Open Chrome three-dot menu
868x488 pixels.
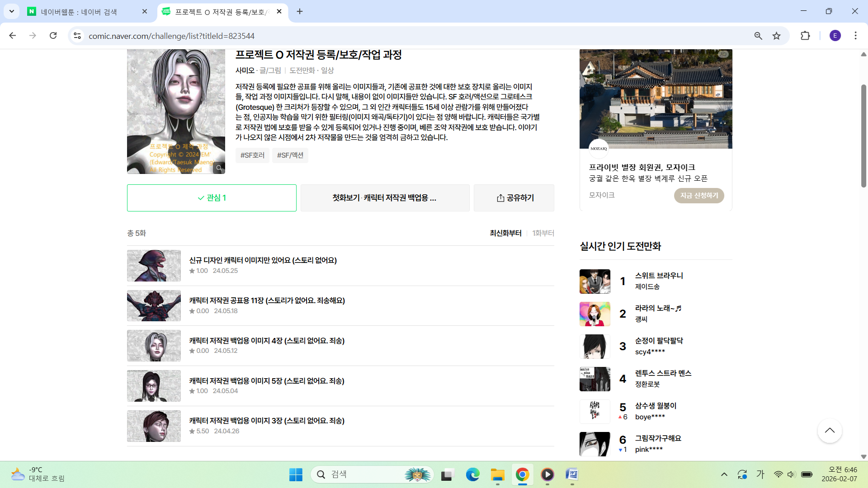pyautogui.click(x=855, y=36)
